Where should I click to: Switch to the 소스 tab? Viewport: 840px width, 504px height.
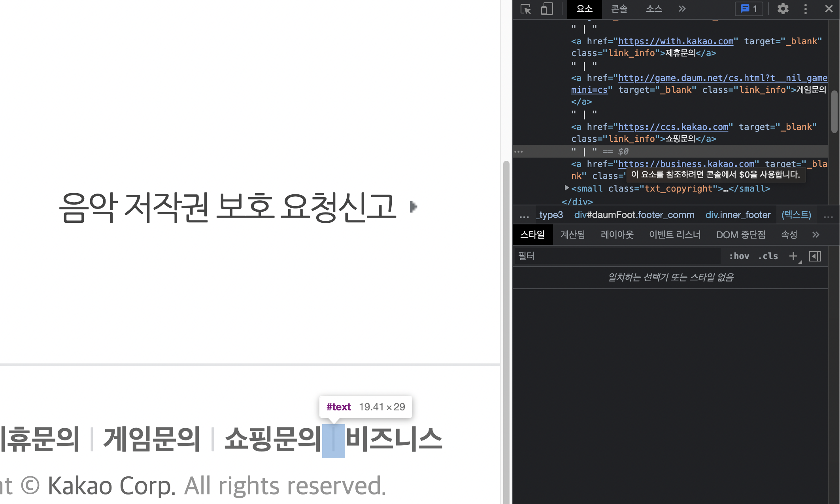pos(654,9)
